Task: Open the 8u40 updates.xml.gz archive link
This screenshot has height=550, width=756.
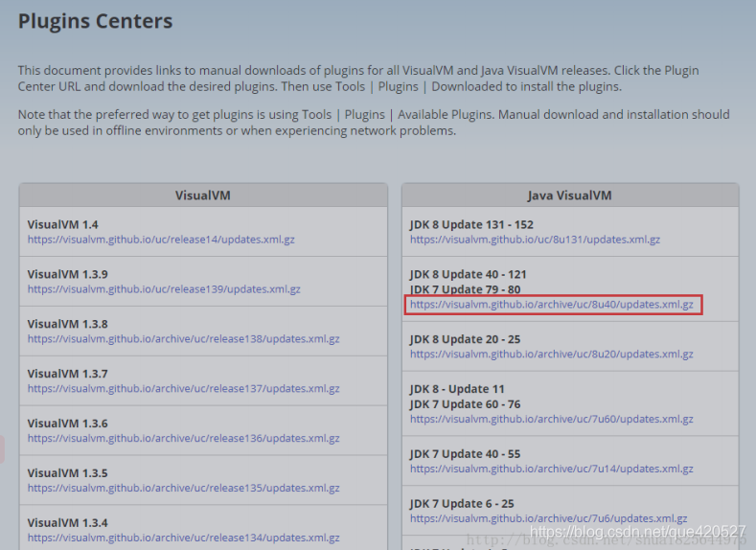Action: tap(552, 305)
